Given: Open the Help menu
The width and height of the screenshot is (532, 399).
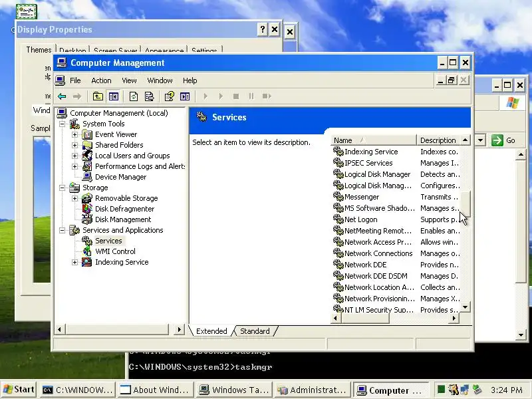Looking at the screenshot, I should point(190,80).
